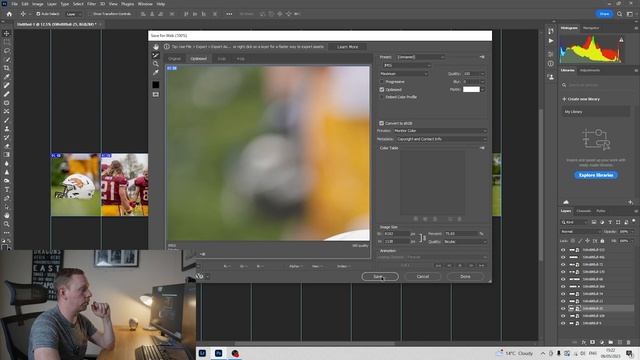
Task: Switch to the Original preview tab
Action: click(x=174, y=59)
